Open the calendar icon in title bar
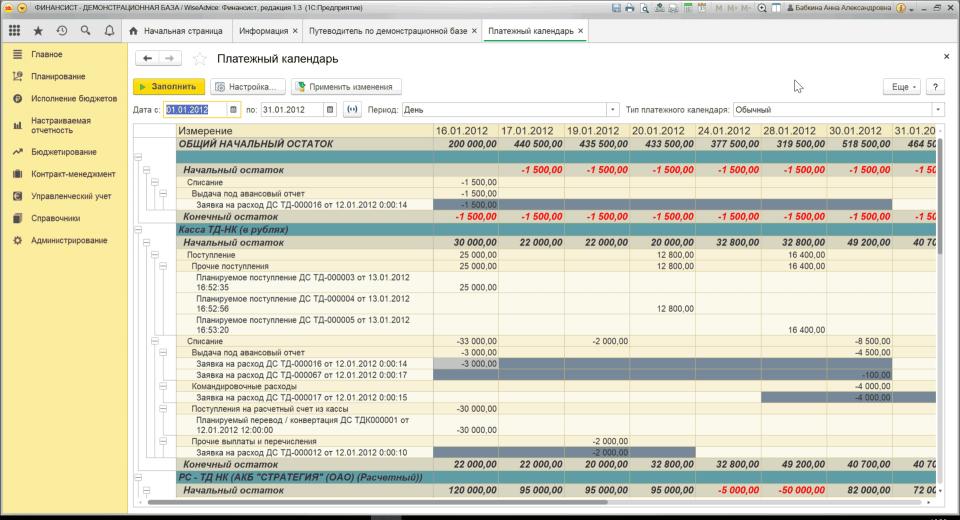This screenshot has width=960, height=520. [x=702, y=8]
